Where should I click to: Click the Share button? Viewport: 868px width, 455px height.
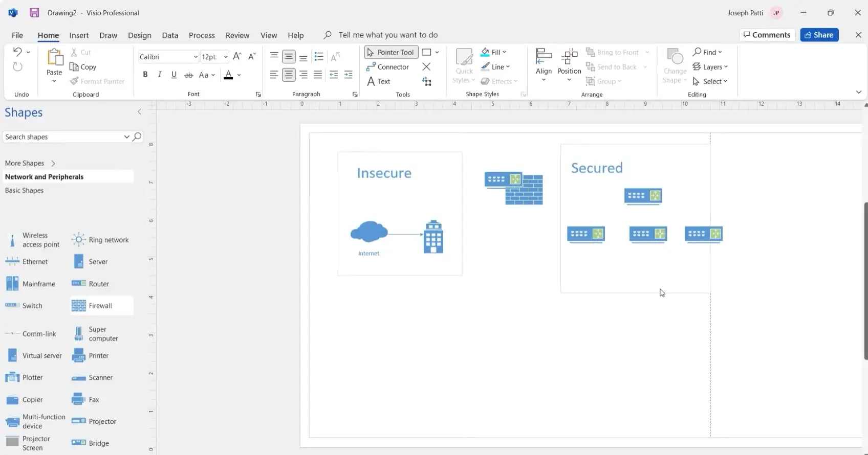point(819,35)
